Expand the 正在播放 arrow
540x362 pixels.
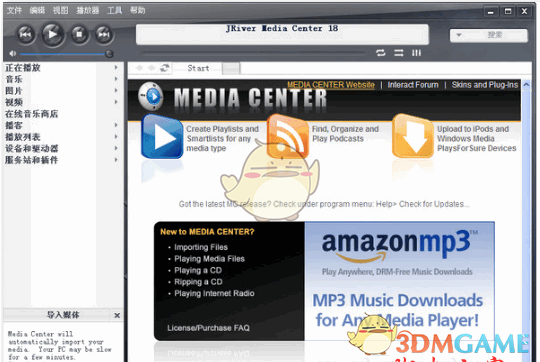click(x=116, y=67)
